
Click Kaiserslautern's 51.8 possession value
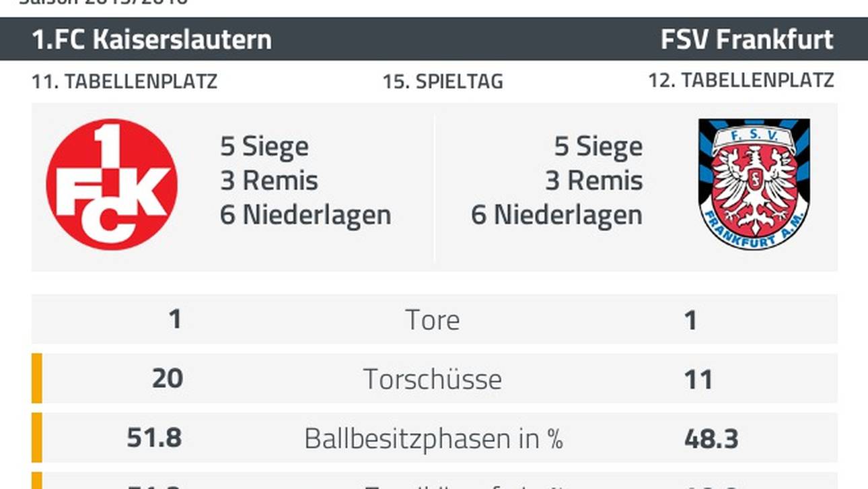coord(154,438)
